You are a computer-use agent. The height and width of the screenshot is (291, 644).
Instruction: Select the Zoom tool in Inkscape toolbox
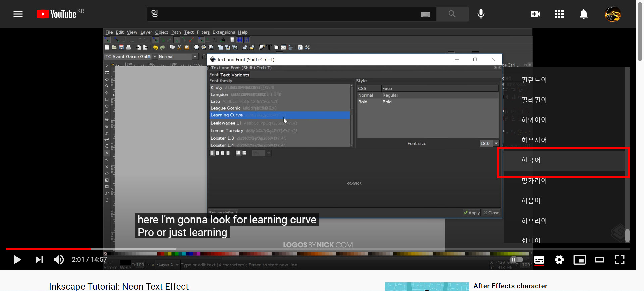(107, 86)
